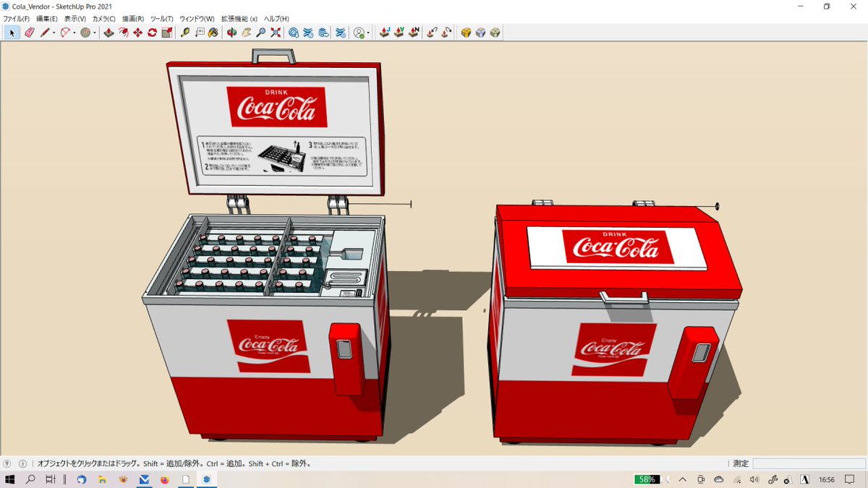Click the 測定 measurements input box

coord(808,463)
